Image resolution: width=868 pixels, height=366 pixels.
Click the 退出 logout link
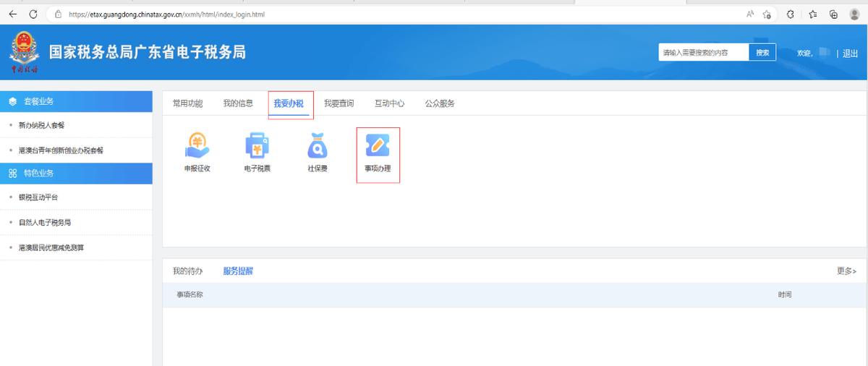pos(850,53)
